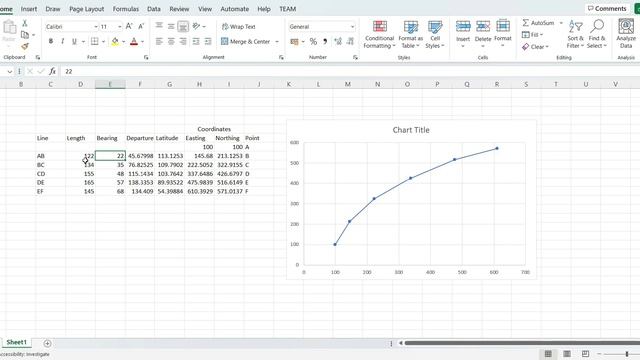Select the Format Painter brush
The height and width of the screenshot is (360, 640).
pos(25,47)
